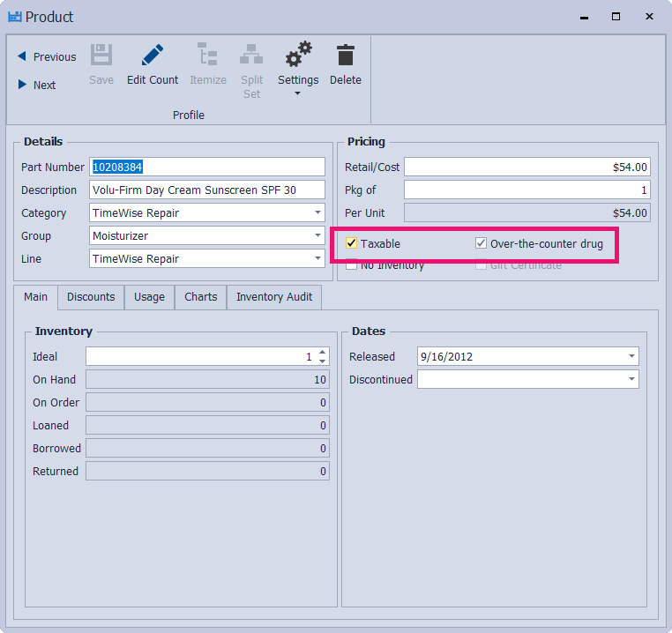
Task: Open the Released date picker
Action: click(631, 356)
